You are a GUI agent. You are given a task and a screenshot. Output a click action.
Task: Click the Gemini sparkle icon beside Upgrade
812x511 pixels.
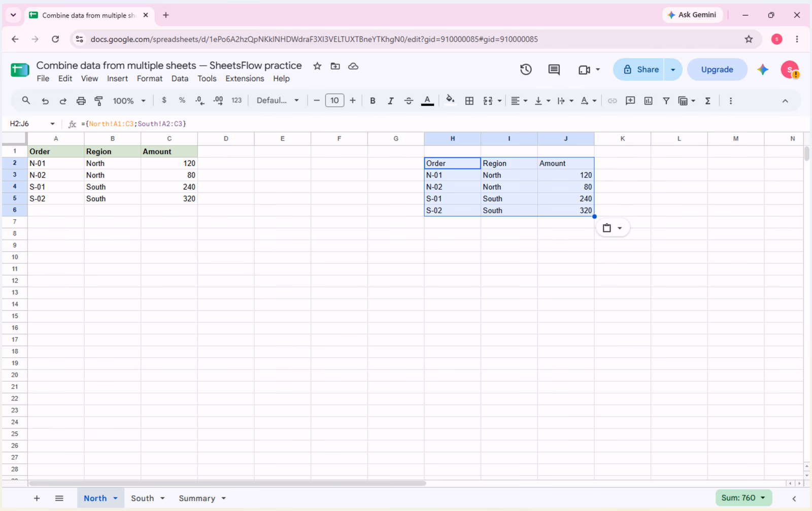pyautogui.click(x=763, y=70)
